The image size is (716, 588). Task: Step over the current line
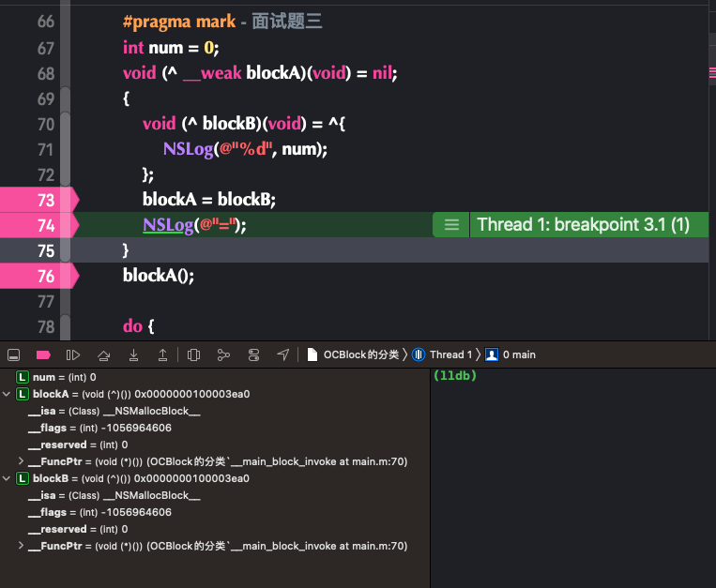point(103,354)
